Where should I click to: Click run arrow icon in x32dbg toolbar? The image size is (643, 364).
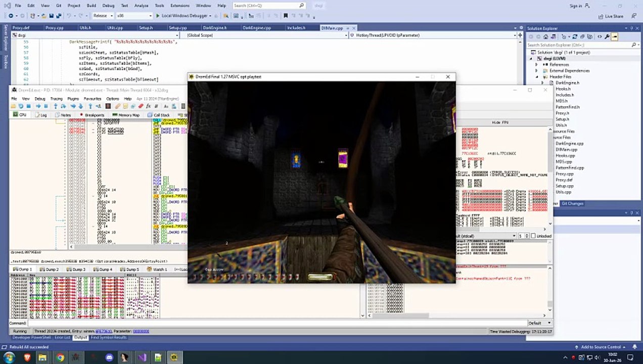point(38,106)
